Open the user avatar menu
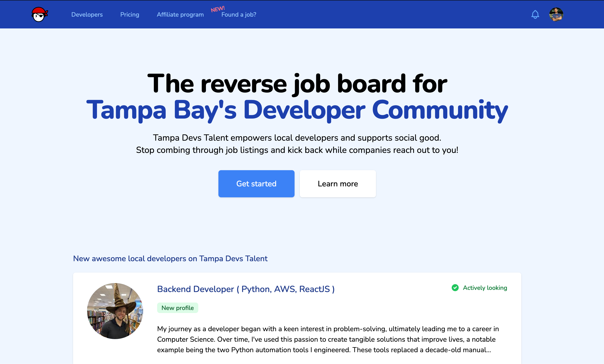This screenshot has width=604, height=364. (556, 14)
